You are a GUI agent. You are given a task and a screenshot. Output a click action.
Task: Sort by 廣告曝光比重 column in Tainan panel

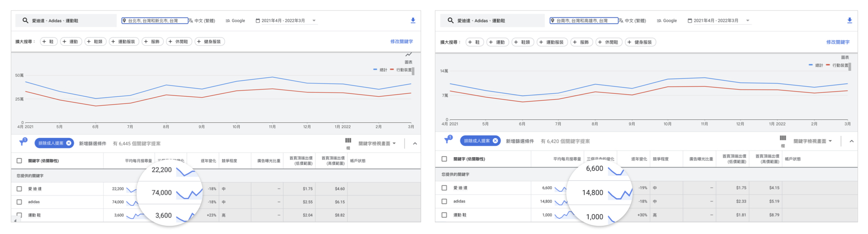click(x=701, y=159)
